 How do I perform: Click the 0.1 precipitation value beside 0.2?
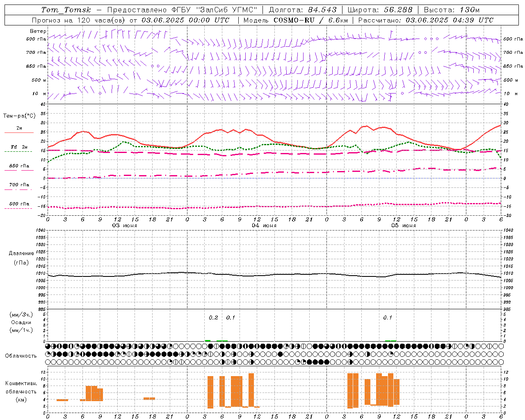click(x=231, y=318)
